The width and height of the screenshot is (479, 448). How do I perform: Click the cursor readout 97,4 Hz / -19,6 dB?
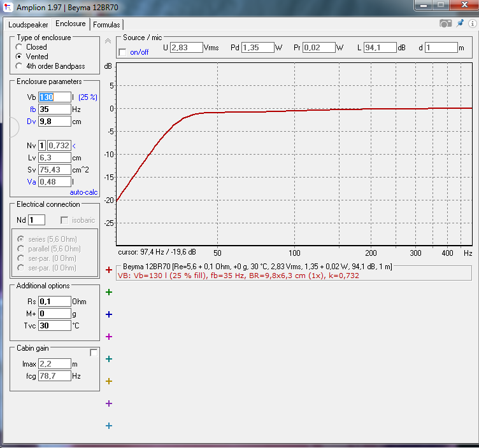[157, 253]
